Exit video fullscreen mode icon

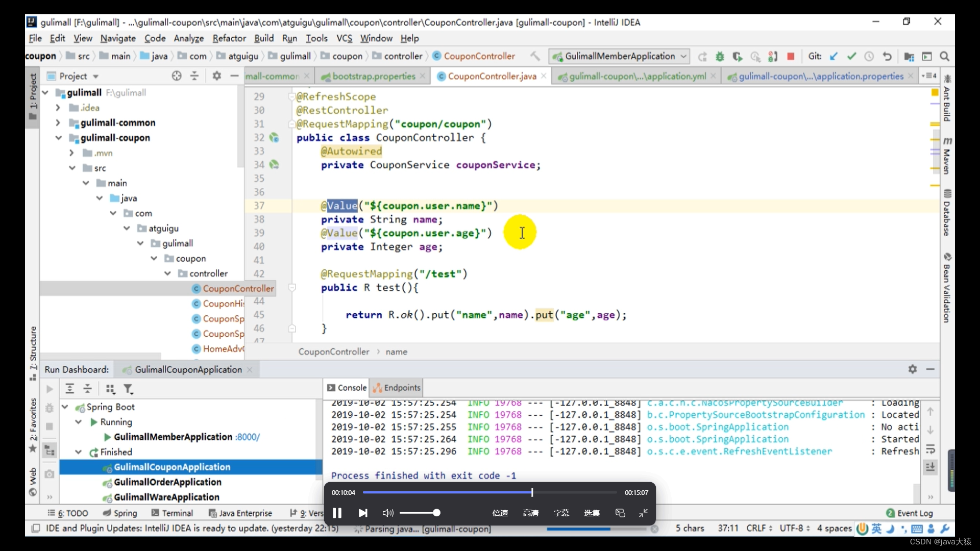(644, 513)
